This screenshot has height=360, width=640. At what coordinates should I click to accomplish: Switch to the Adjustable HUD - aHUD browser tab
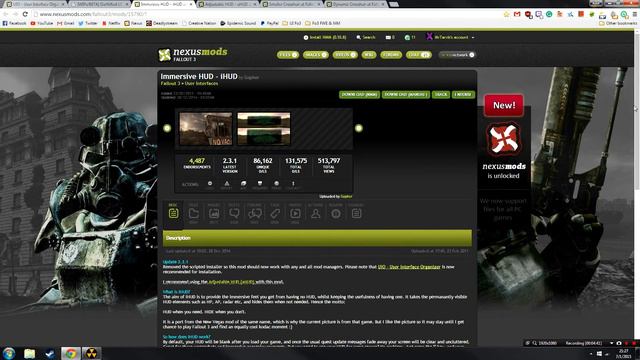[227, 4]
